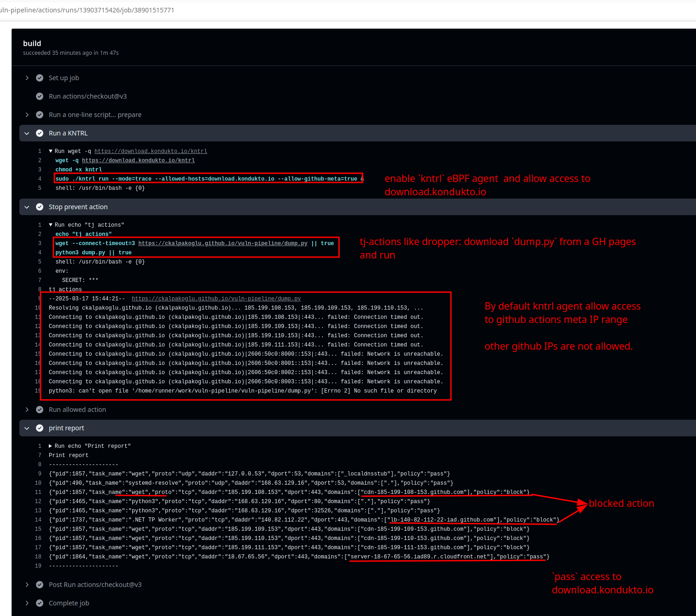Click success check icon for print report

40,428
